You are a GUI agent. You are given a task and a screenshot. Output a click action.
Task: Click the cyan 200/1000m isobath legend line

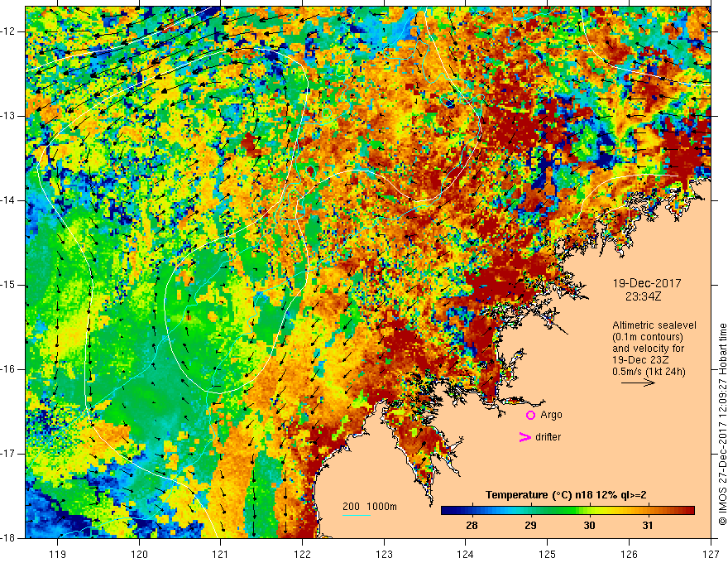357,515
